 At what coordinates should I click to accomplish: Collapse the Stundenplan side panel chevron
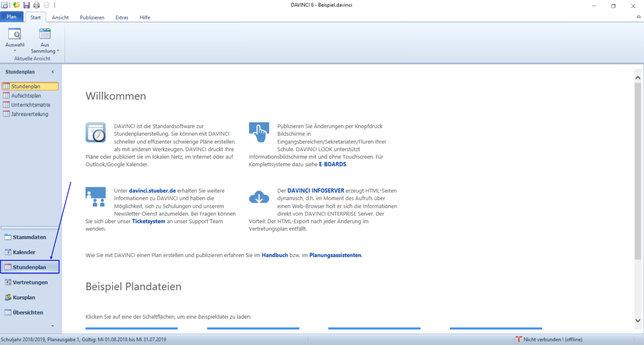point(53,72)
